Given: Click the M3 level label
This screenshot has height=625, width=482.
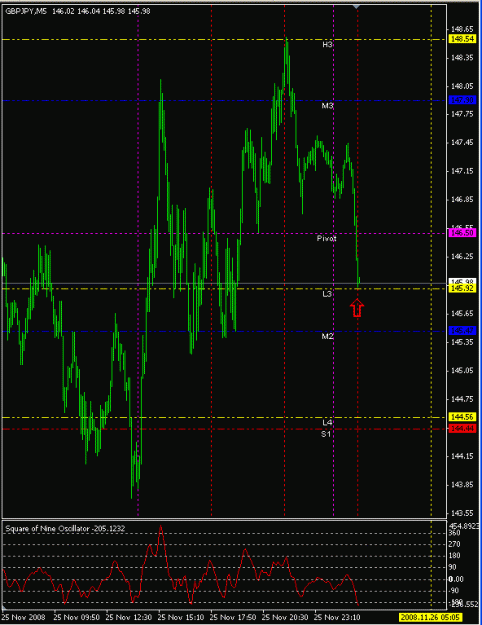Looking at the screenshot, I should 327,106.
